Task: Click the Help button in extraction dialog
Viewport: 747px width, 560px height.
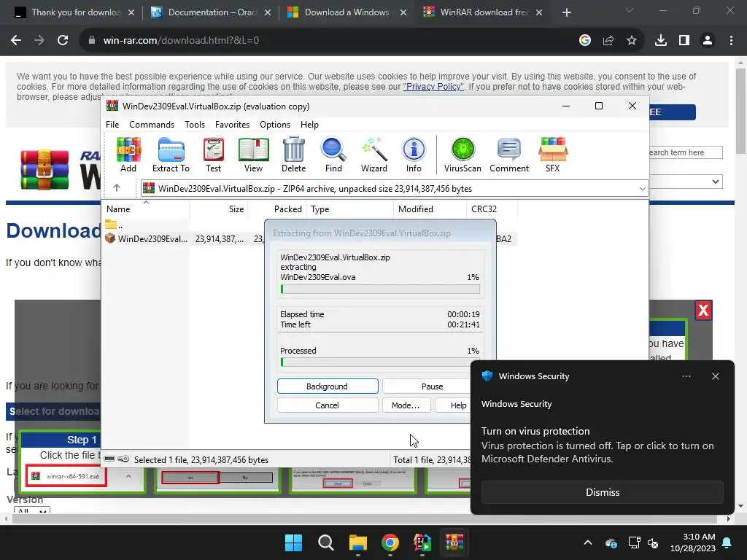Action: point(453,405)
